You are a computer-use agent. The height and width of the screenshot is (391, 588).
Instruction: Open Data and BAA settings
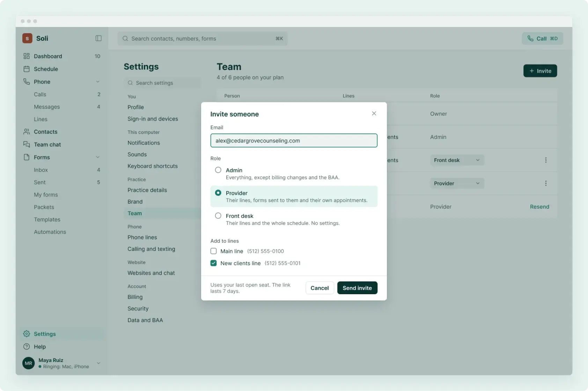point(145,320)
